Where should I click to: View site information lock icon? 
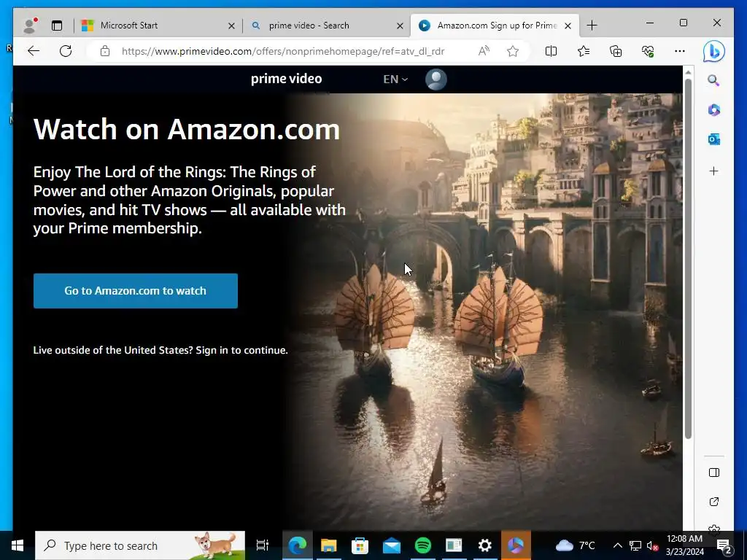point(105,51)
